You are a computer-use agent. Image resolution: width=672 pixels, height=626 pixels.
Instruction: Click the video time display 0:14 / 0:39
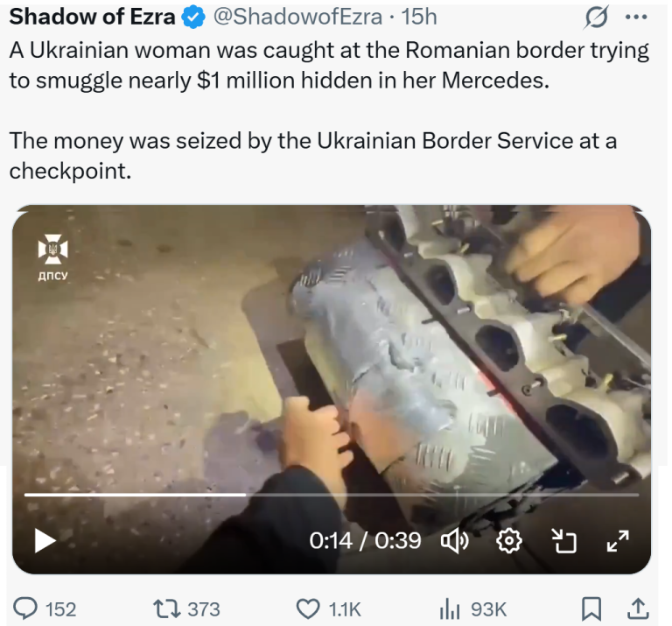tap(366, 541)
